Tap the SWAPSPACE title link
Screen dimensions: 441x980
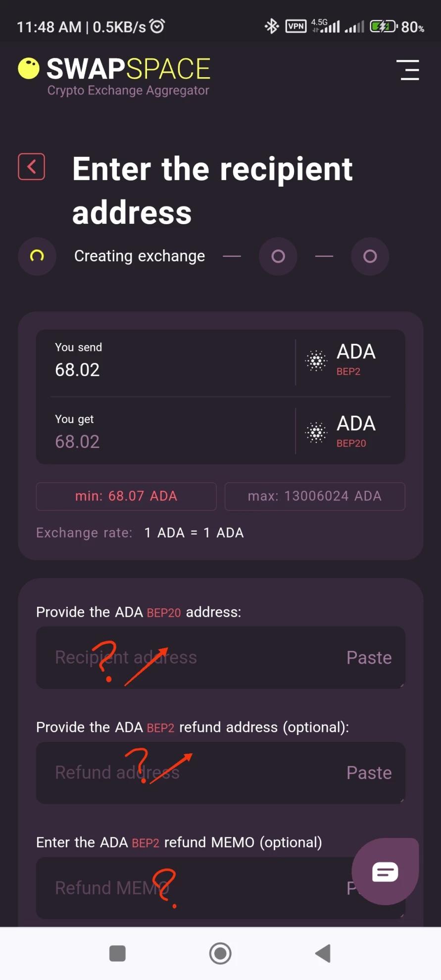point(128,69)
